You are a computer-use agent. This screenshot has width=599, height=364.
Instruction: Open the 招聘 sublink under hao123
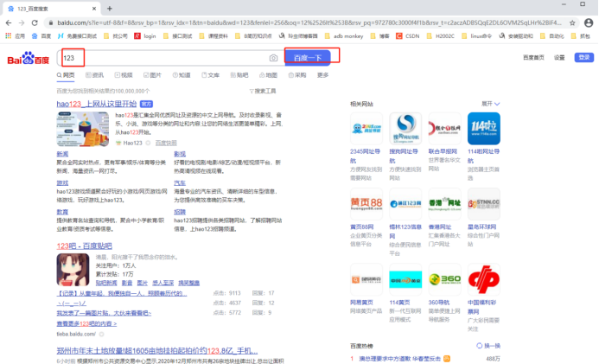pos(180,212)
